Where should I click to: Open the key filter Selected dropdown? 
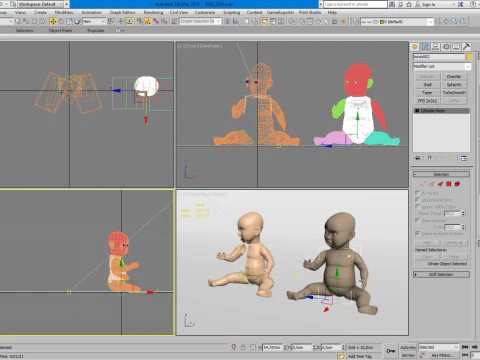pyautogui.click(x=438, y=347)
